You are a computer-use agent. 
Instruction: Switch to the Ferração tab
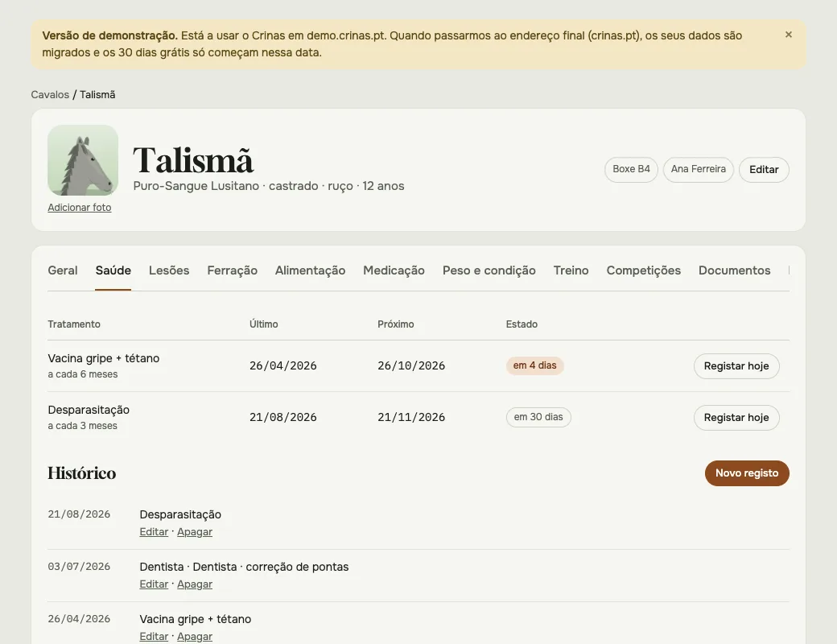(233, 270)
